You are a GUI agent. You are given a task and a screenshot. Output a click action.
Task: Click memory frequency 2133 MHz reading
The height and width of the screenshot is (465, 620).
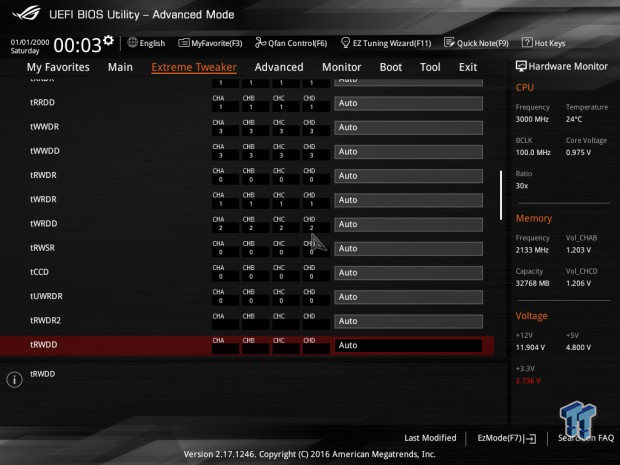pos(532,250)
